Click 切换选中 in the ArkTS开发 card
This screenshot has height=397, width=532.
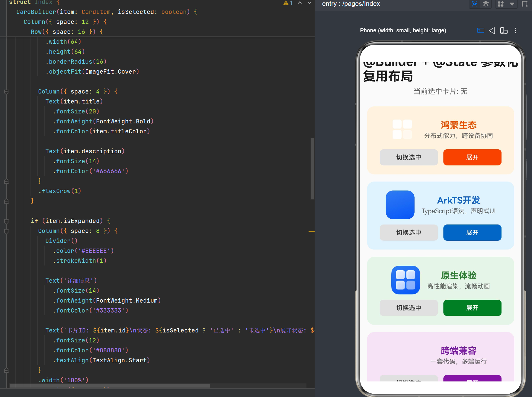(409, 233)
